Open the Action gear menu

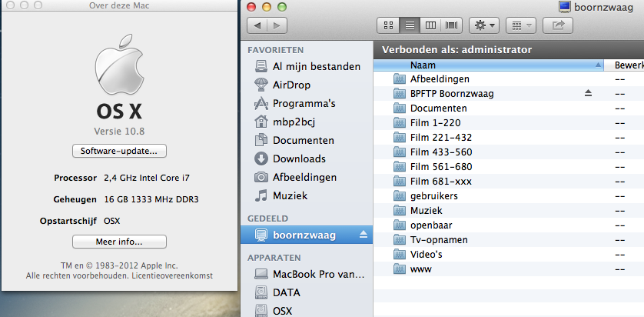click(484, 25)
